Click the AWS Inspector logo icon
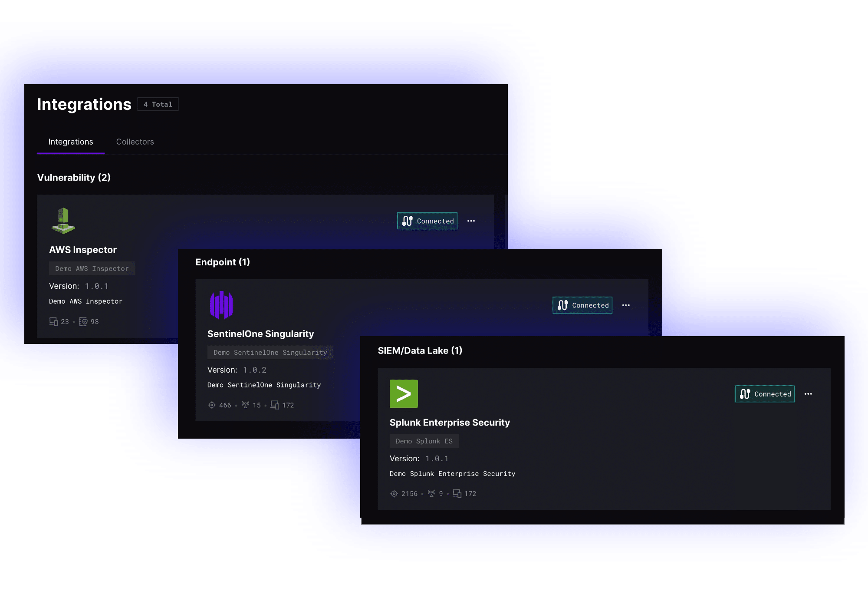Screen dimensions: 868x608 [x=63, y=221]
